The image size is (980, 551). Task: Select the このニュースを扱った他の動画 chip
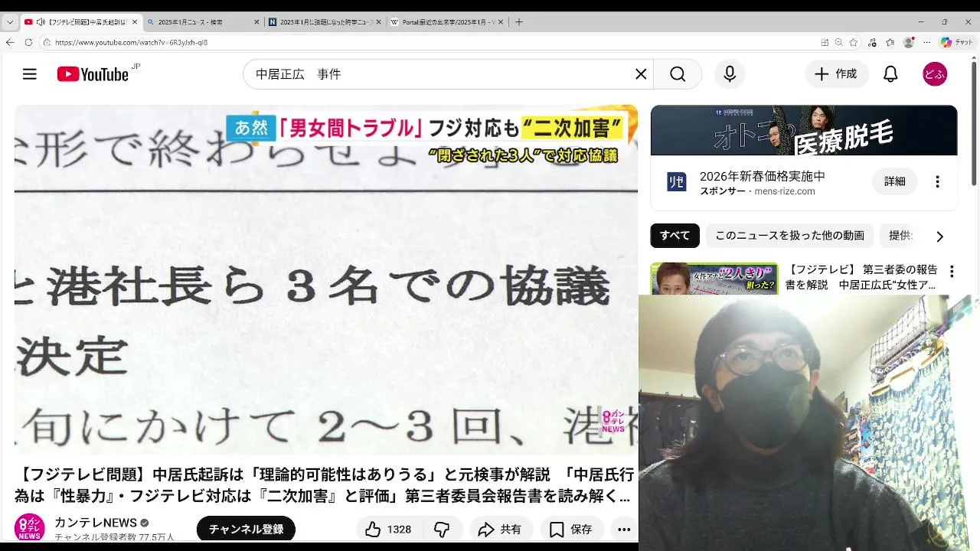[x=789, y=236]
